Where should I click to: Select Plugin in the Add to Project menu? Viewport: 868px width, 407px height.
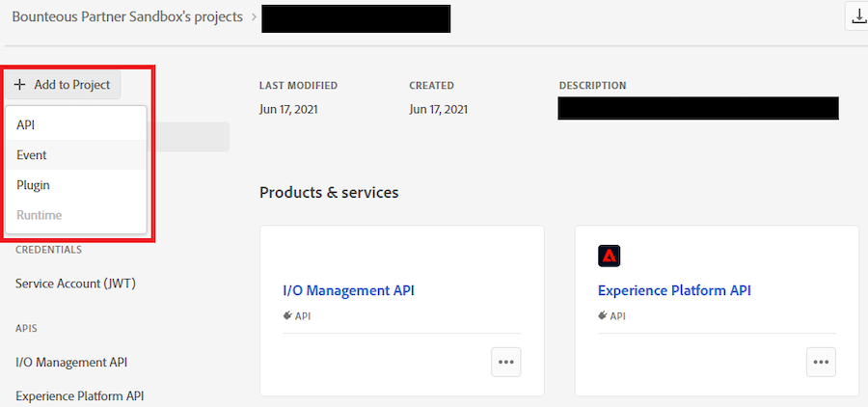(x=76, y=185)
